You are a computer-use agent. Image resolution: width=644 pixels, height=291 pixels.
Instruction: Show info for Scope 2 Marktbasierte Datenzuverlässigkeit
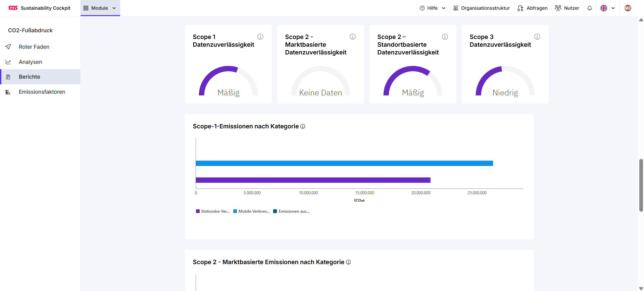point(352,37)
